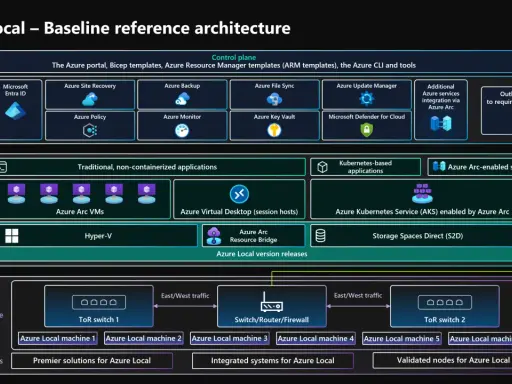Click Premier solutions for Azure Local box

[x=92, y=361]
